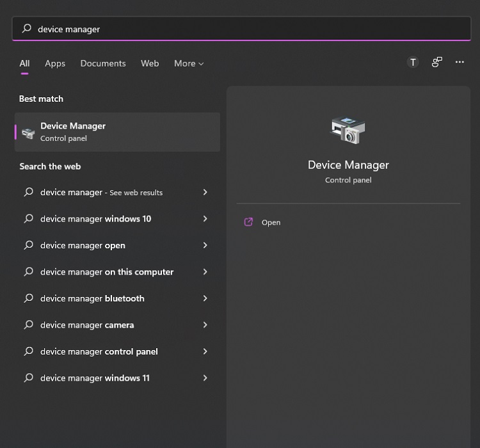The height and width of the screenshot is (448, 480).
Task: Click the Open link in preview pane
Action: click(x=271, y=222)
